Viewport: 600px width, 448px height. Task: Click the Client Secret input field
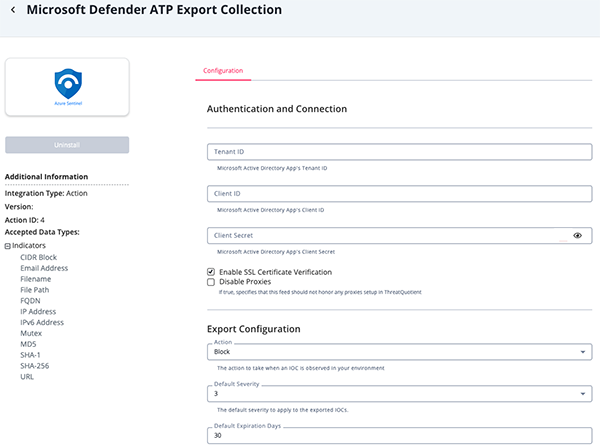[399, 235]
